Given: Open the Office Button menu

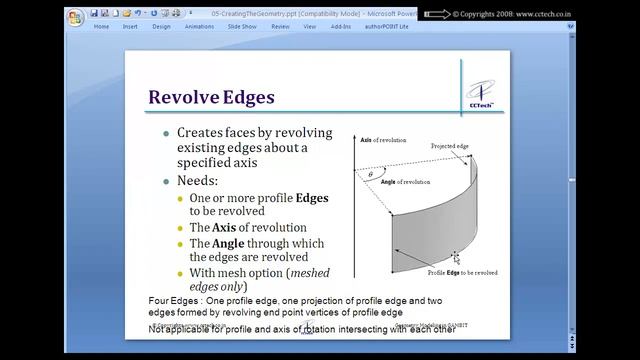Looking at the screenshot, I should pos(75,18).
